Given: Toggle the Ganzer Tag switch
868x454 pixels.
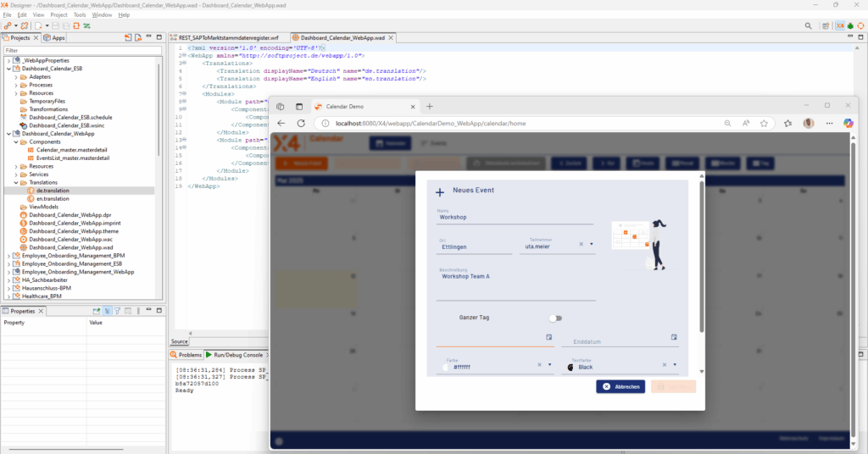Looking at the screenshot, I should (555, 318).
